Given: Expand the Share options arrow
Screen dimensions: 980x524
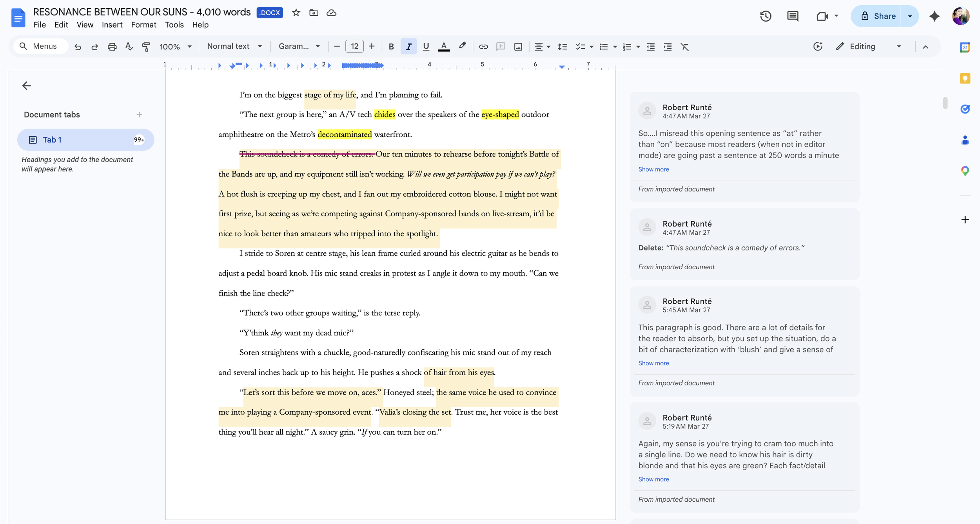Looking at the screenshot, I should click(x=910, y=16).
